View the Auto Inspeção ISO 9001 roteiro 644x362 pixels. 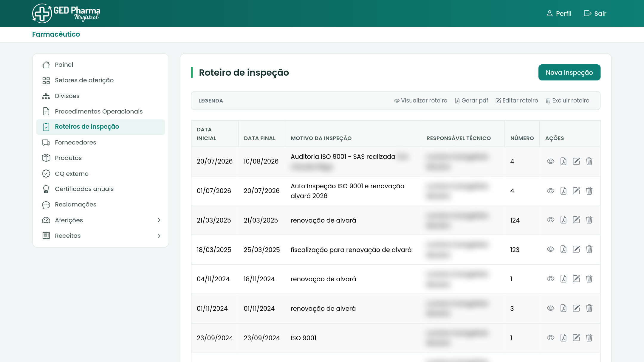(x=550, y=191)
